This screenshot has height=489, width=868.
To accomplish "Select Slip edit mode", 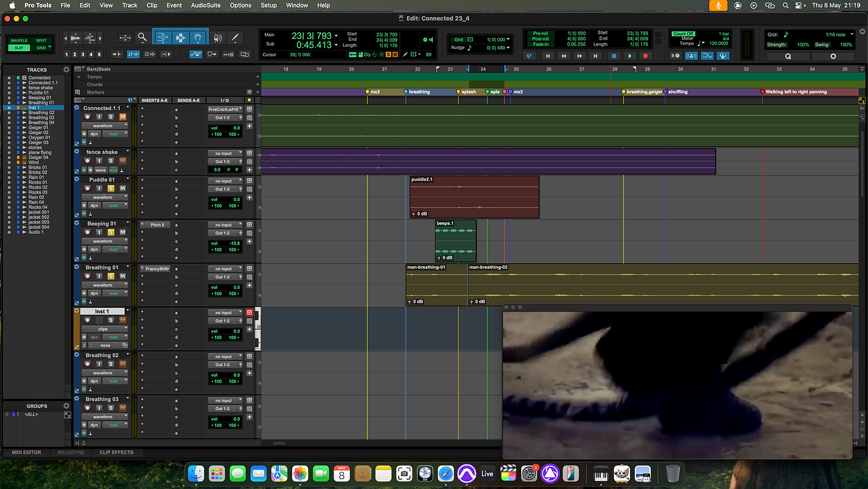I will 19,47.
